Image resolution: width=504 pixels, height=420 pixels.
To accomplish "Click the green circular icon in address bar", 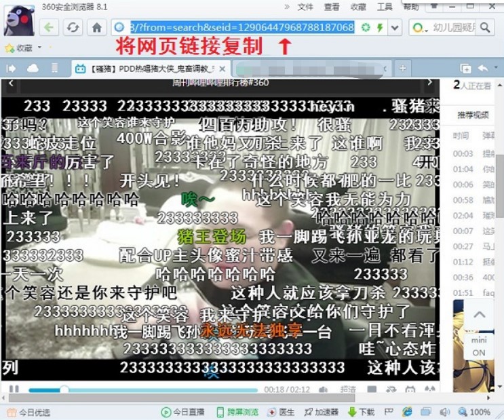I will click(x=366, y=28).
